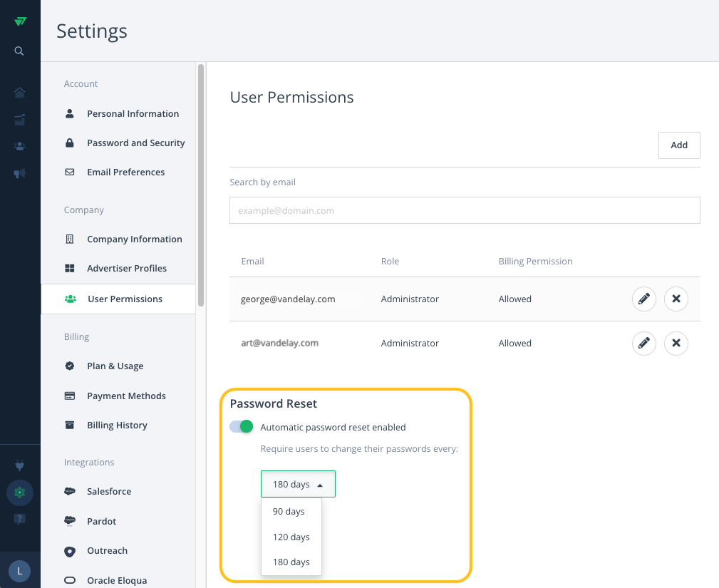The height and width of the screenshot is (588, 719).
Task: Open Billing History page
Action: coord(119,425)
